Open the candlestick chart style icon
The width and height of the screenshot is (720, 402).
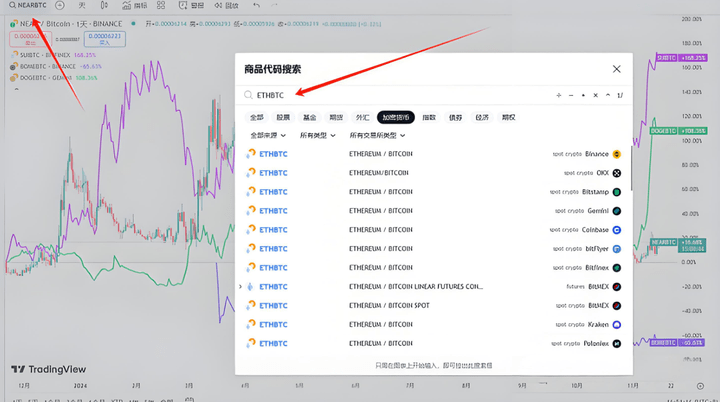click(104, 6)
